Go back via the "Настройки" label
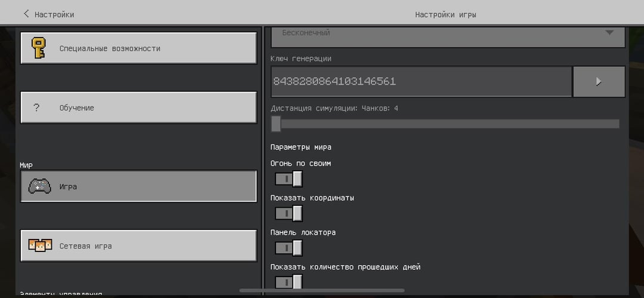Image resolution: width=644 pixels, height=298 pixels. (54, 14)
